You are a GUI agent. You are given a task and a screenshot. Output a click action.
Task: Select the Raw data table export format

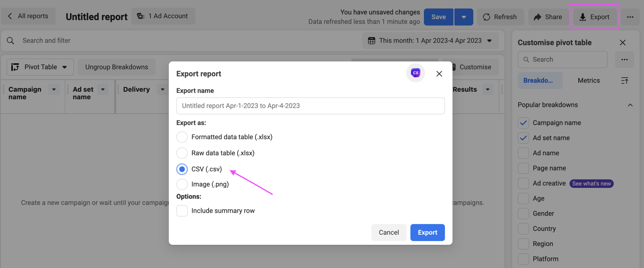pos(182,153)
